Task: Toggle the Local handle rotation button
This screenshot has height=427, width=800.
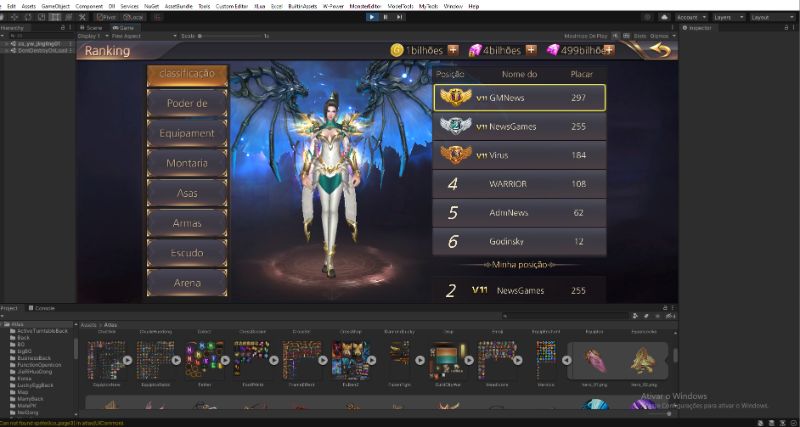Action: (x=133, y=17)
